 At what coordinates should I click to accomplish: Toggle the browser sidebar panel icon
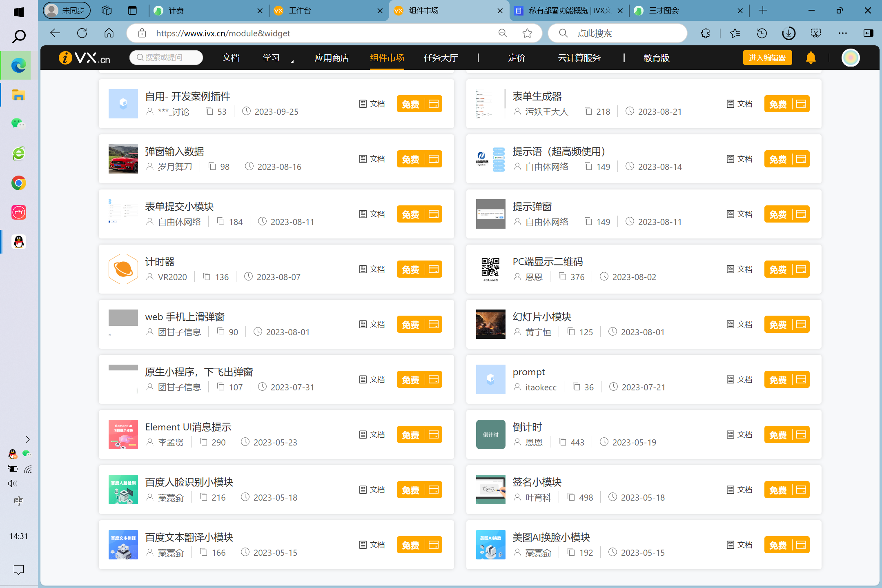coord(869,33)
